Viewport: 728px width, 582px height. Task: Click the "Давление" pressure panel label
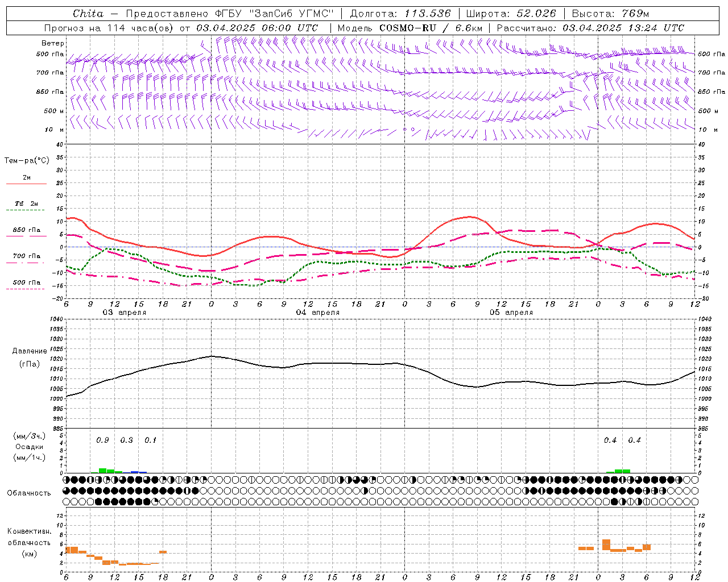[x=30, y=351]
